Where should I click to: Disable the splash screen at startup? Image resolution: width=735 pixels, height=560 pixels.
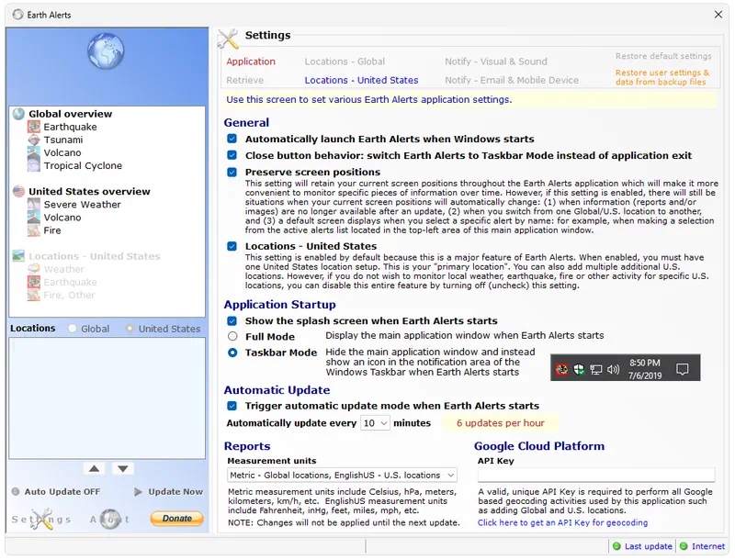point(232,320)
